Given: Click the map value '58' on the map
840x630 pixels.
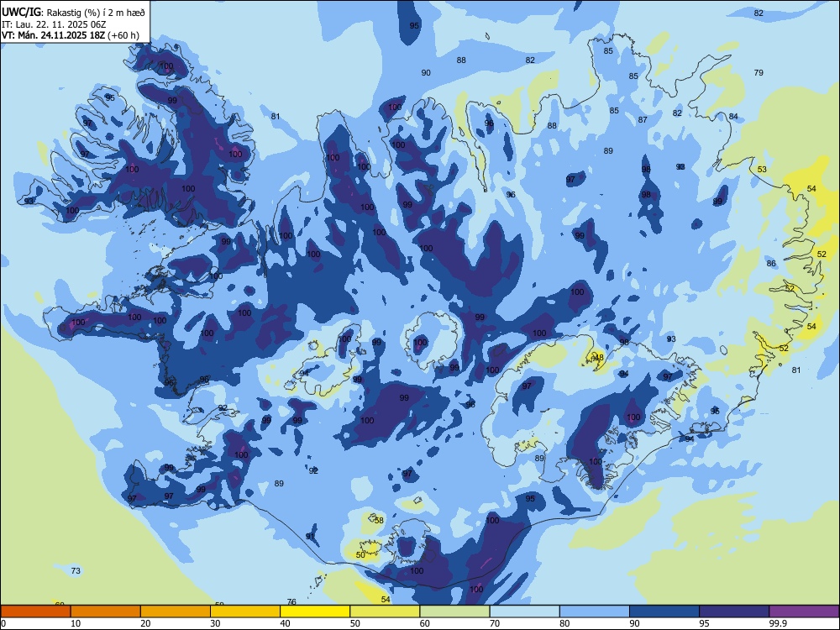Looking at the screenshot, I should coord(379,520).
